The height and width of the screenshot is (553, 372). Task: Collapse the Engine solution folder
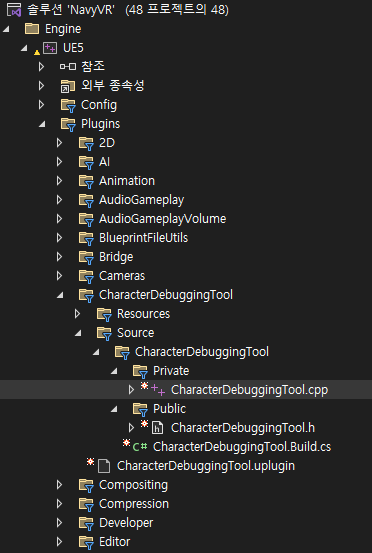click(6, 29)
